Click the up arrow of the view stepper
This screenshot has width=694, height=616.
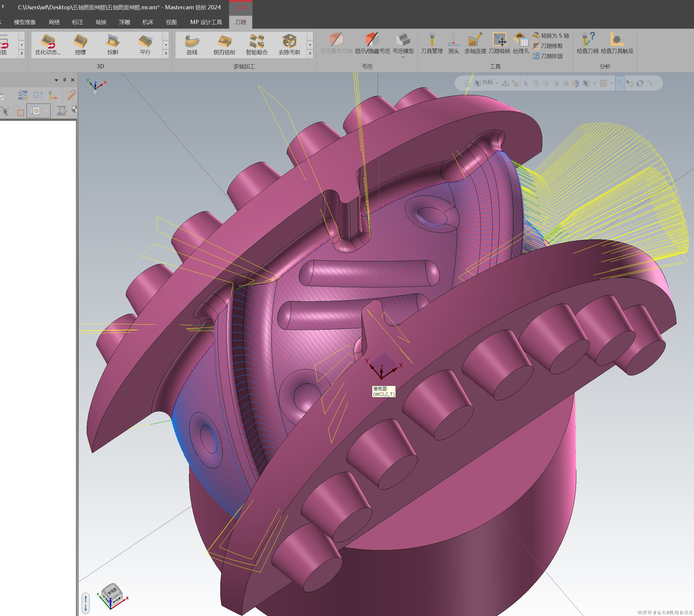click(86, 598)
